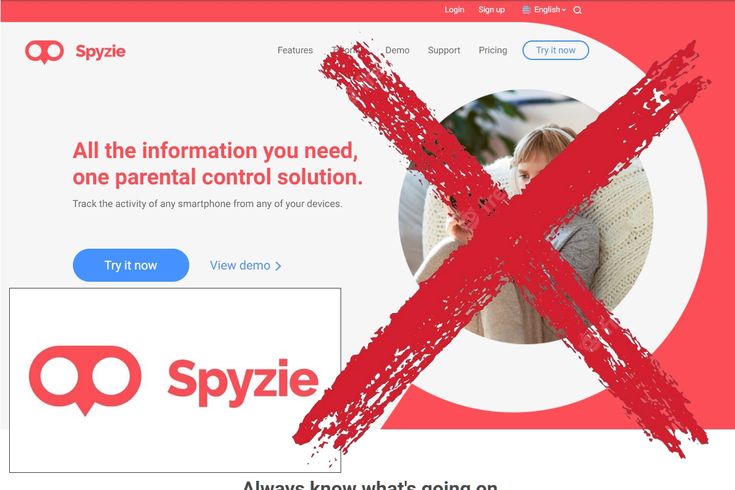
Task: Click the Sign up link
Action: 491,10
